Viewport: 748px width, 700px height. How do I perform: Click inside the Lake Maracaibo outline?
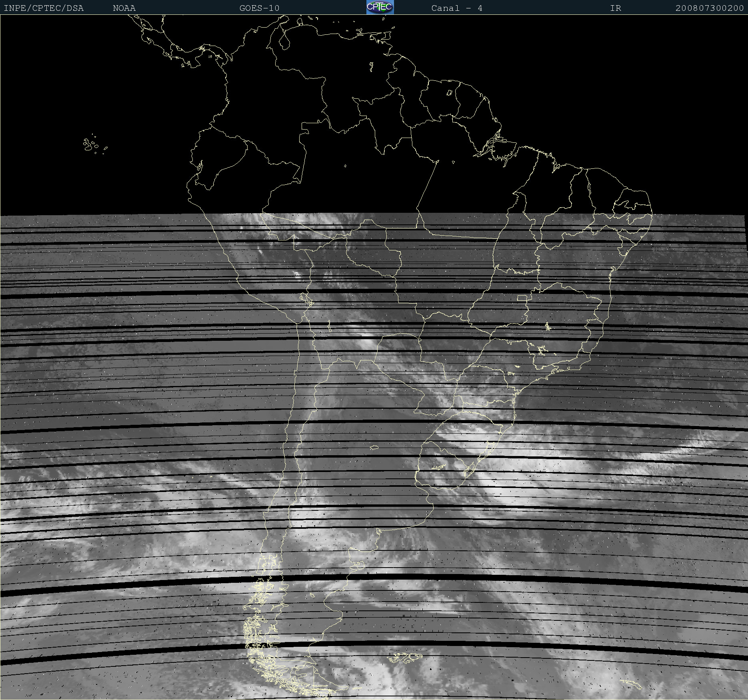tap(284, 41)
